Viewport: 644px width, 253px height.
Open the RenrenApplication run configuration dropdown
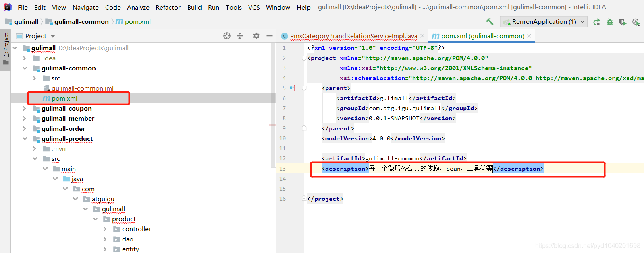tap(543, 22)
